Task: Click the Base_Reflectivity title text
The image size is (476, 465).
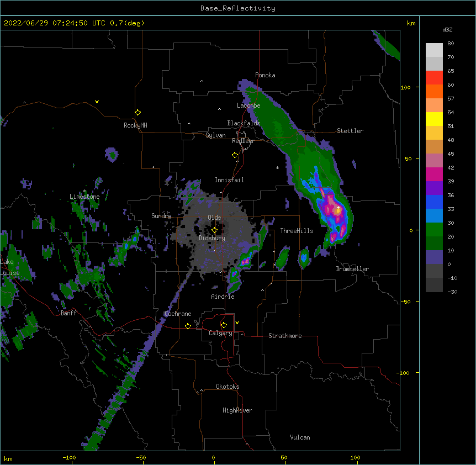Action: [238, 8]
